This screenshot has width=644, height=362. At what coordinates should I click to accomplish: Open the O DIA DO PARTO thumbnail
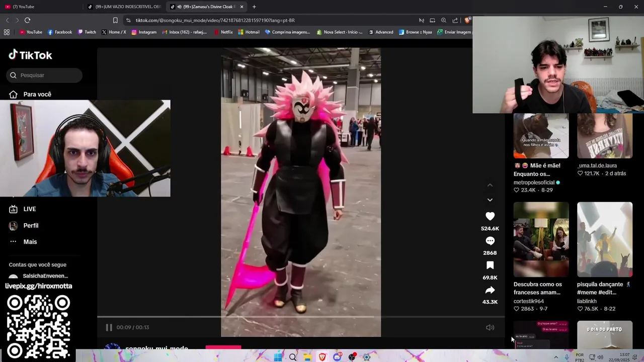(605, 335)
